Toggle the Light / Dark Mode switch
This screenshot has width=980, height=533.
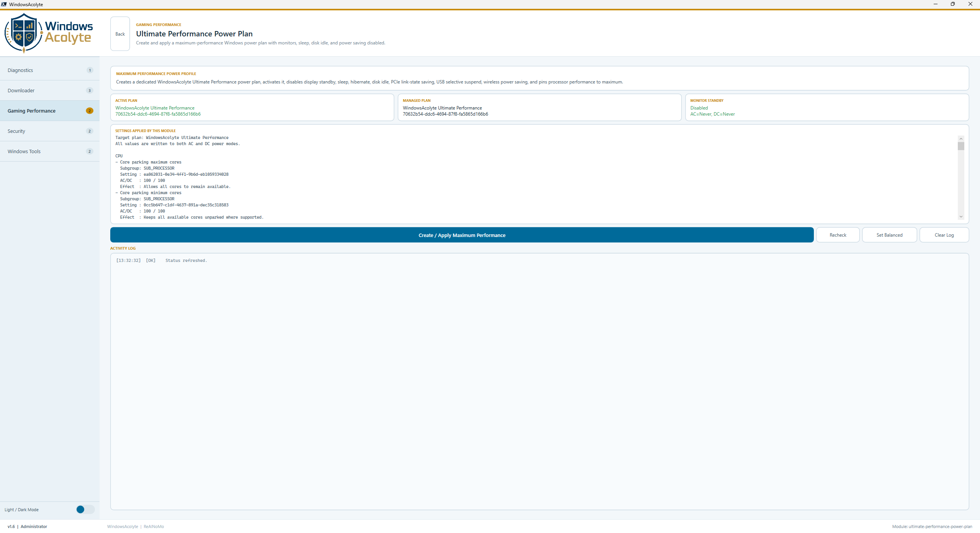[x=85, y=509]
